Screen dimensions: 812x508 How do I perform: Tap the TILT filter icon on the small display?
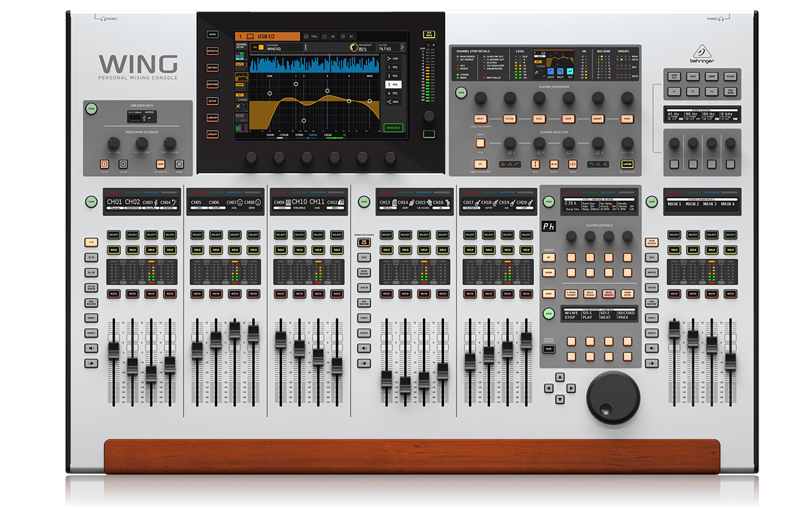(x=570, y=71)
